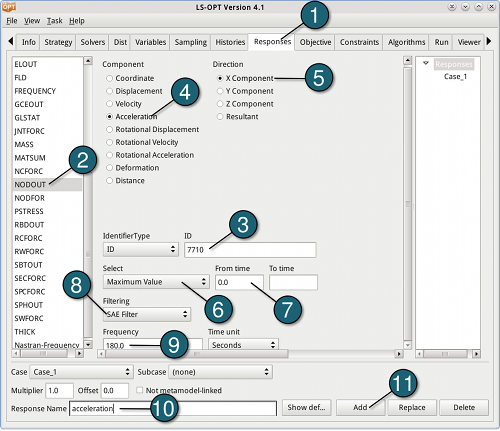Viewport: 500px width, 431px height.
Task: Click the options pane scroll-up arrow
Action: pyautogui.click(x=407, y=60)
